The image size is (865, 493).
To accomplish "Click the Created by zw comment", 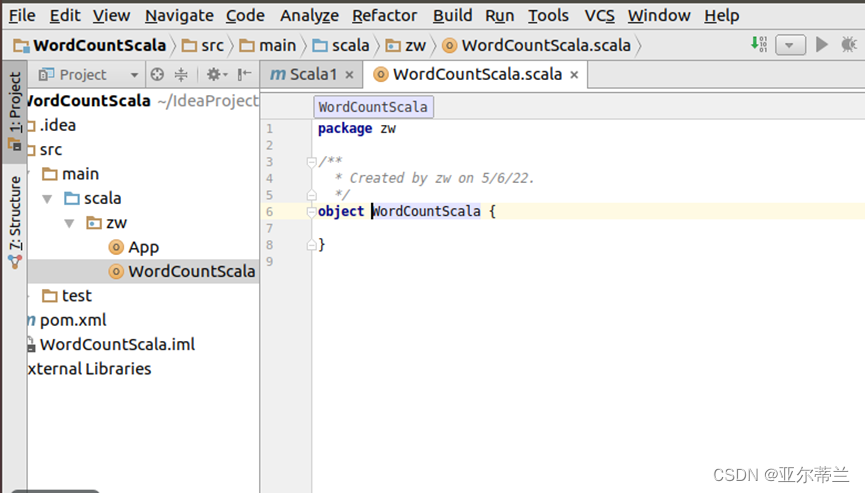I will click(x=434, y=178).
